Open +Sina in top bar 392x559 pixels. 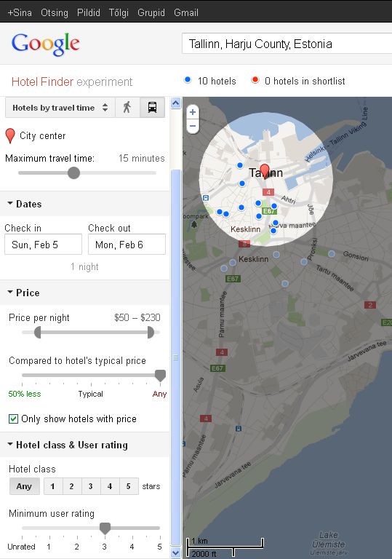click(20, 13)
